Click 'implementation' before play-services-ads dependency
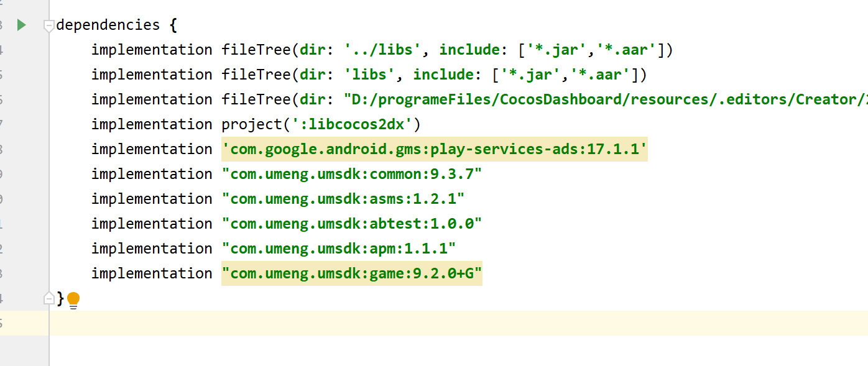Viewport: 868px width, 366px height. click(152, 149)
